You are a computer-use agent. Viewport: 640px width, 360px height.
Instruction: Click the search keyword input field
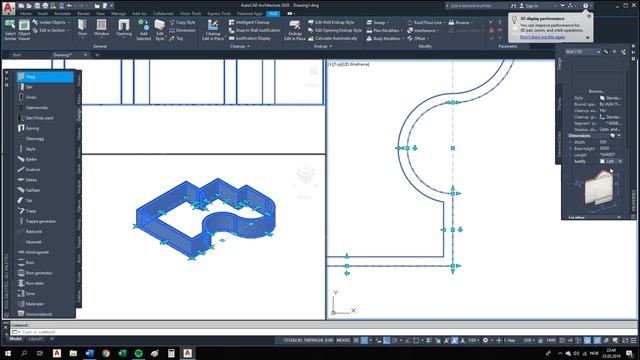point(477,6)
